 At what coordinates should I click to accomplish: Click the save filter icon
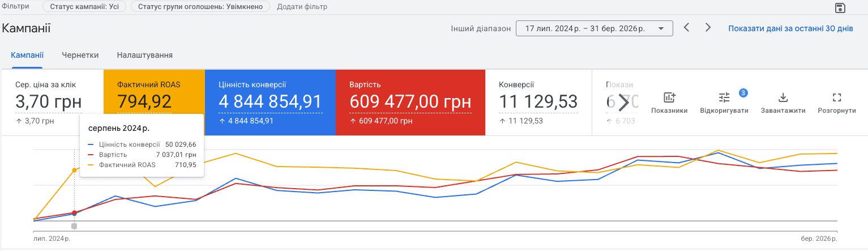(840, 7)
